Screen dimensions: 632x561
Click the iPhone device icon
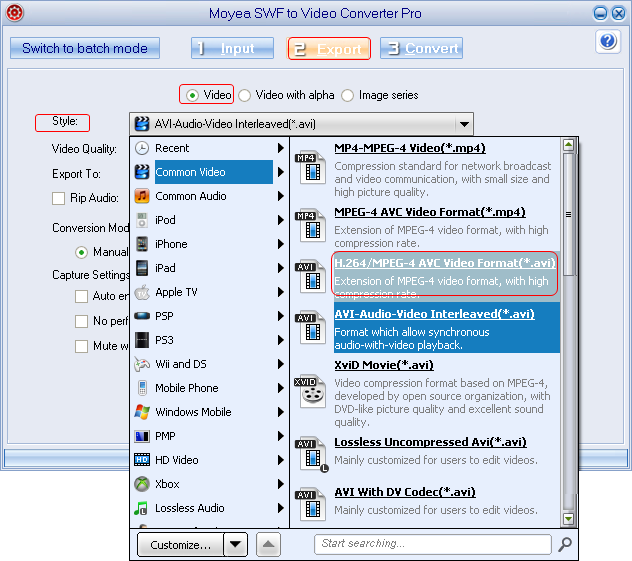click(142, 244)
